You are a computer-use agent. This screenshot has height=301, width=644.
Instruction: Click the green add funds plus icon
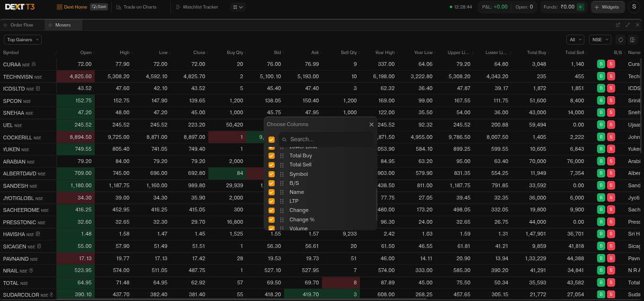tap(581, 7)
